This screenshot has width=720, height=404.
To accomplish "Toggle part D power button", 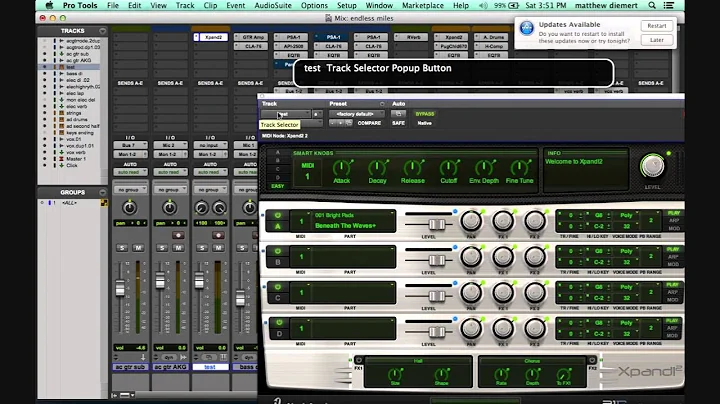I will (x=278, y=323).
